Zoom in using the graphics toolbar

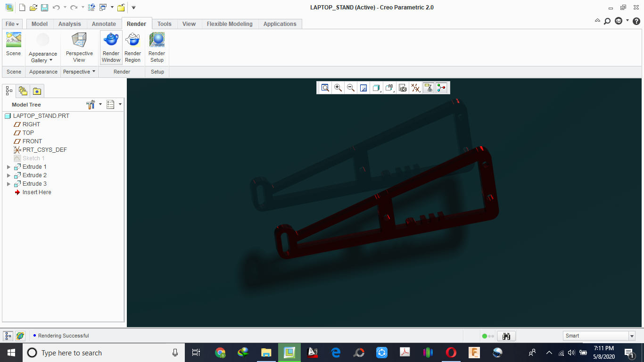(338, 88)
